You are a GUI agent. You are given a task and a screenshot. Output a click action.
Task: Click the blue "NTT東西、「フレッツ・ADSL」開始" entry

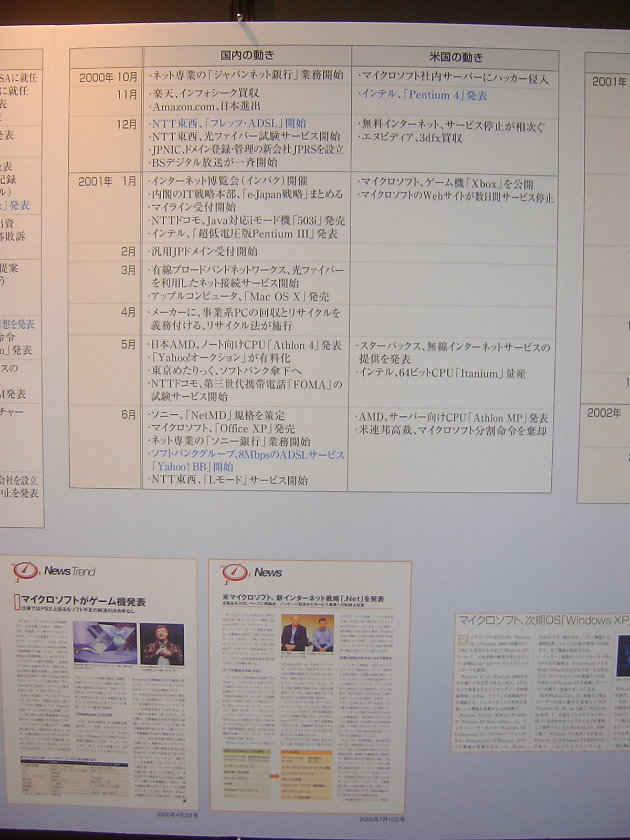tap(227, 124)
